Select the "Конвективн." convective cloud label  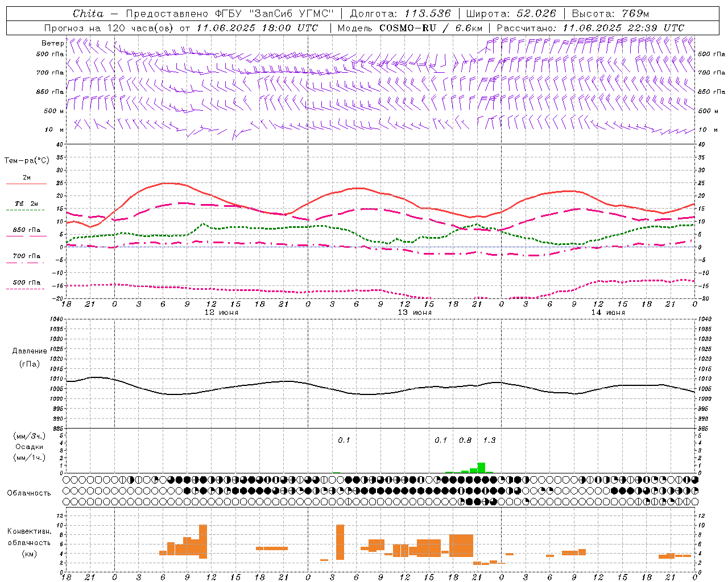click(29, 531)
